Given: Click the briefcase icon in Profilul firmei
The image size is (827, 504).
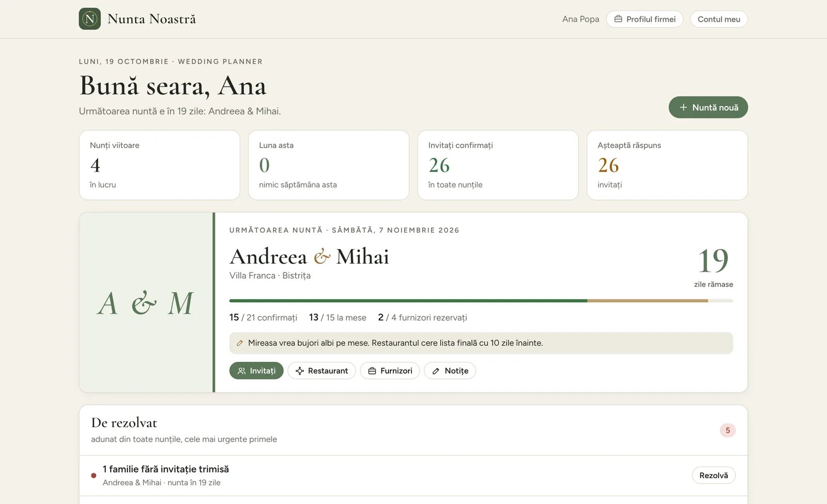Looking at the screenshot, I should pos(618,19).
